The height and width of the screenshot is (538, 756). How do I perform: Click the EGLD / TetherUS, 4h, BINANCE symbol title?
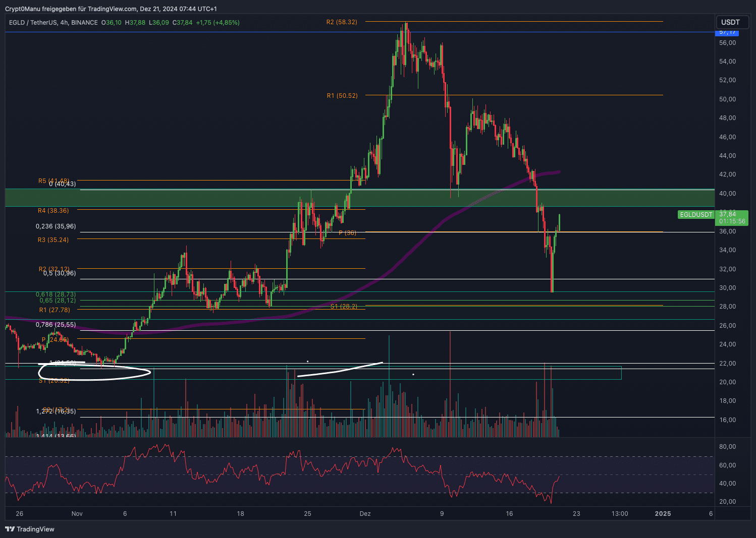53,23
